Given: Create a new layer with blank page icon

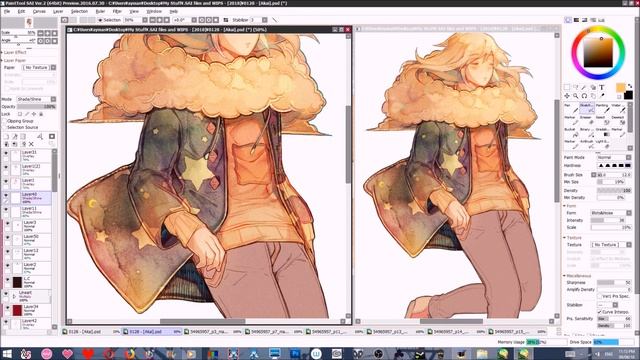Looking at the screenshot, I should 6,136.
